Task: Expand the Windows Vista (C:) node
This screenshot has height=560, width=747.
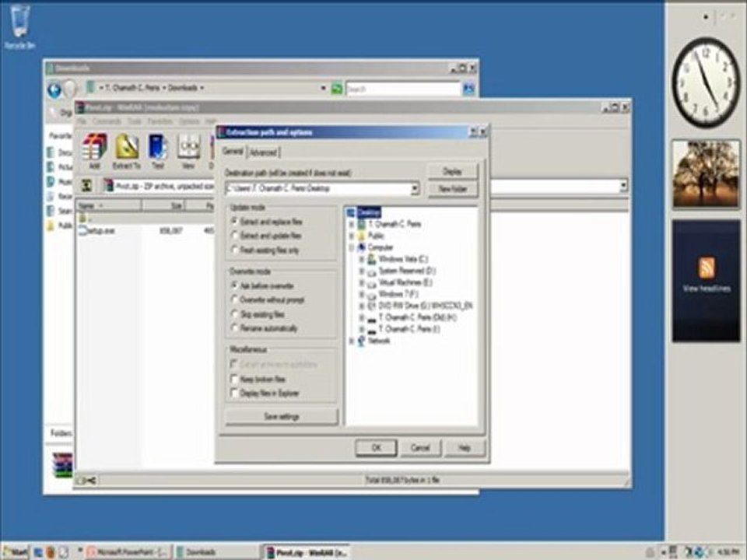Action: tap(362, 260)
